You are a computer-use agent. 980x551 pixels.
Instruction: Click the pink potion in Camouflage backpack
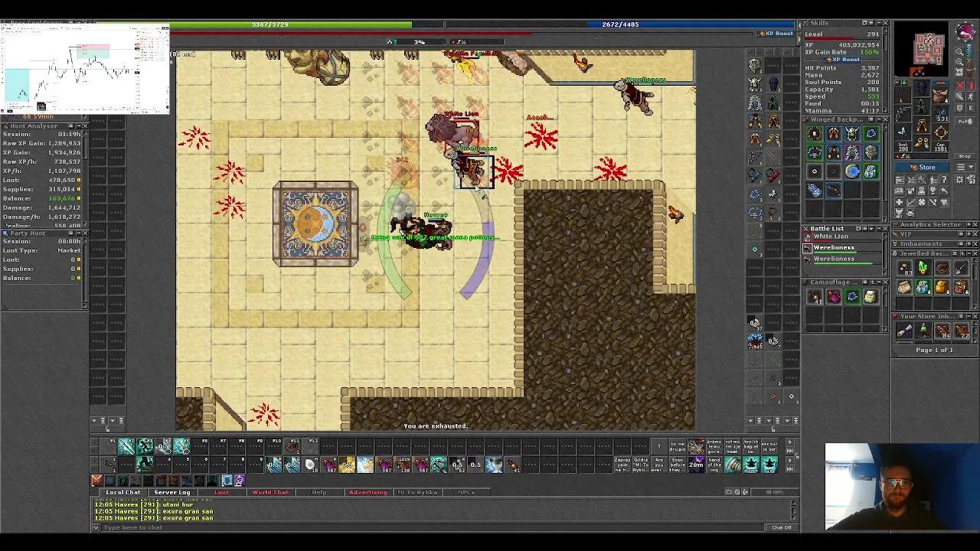click(x=834, y=297)
